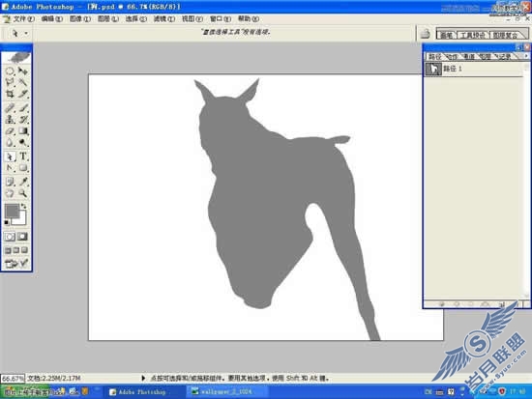Select the Type tool in the toolbox

click(23, 157)
